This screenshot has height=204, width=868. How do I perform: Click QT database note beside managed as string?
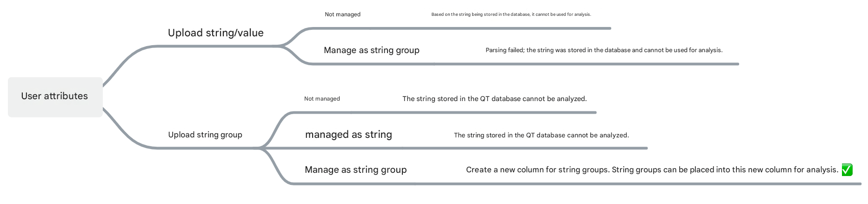pos(541,135)
